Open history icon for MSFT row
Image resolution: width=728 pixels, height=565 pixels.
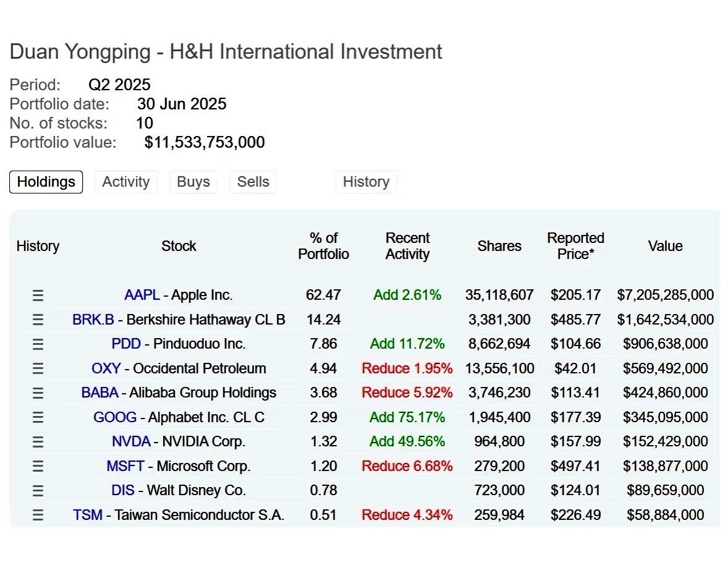pyautogui.click(x=38, y=466)
